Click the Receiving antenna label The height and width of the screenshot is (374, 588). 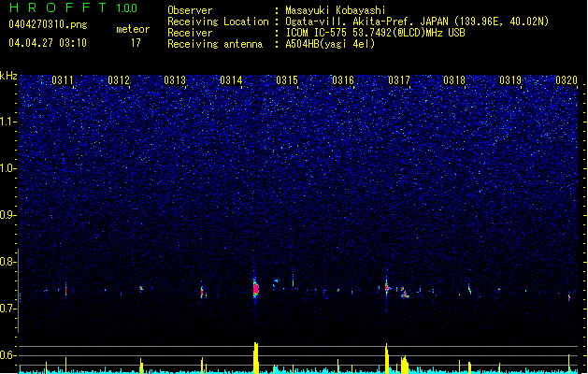click(x=215, y=44)
